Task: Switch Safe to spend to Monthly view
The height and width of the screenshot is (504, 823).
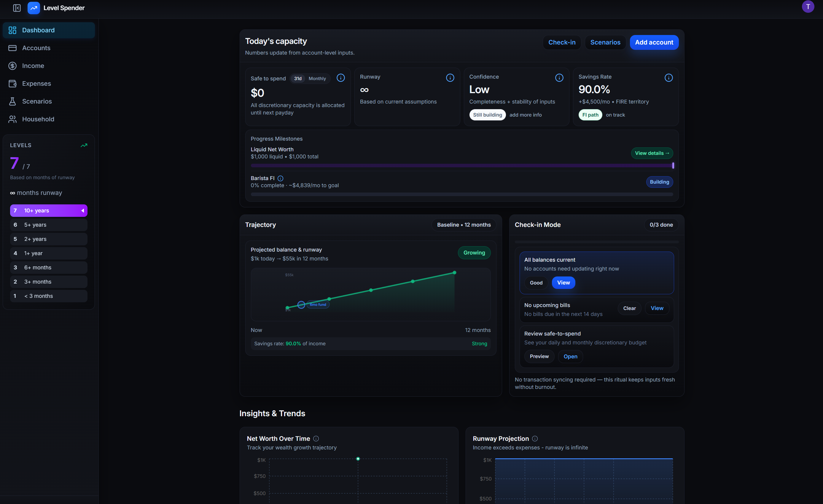Action: coord(317,79)
